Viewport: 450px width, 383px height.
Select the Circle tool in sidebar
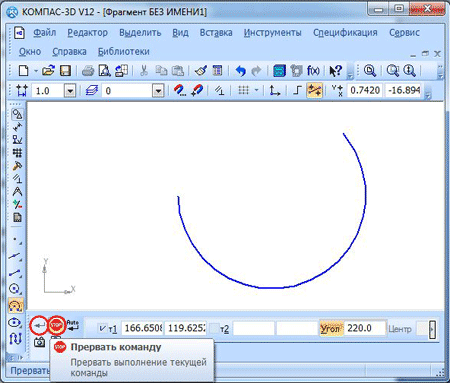point(15,288)
